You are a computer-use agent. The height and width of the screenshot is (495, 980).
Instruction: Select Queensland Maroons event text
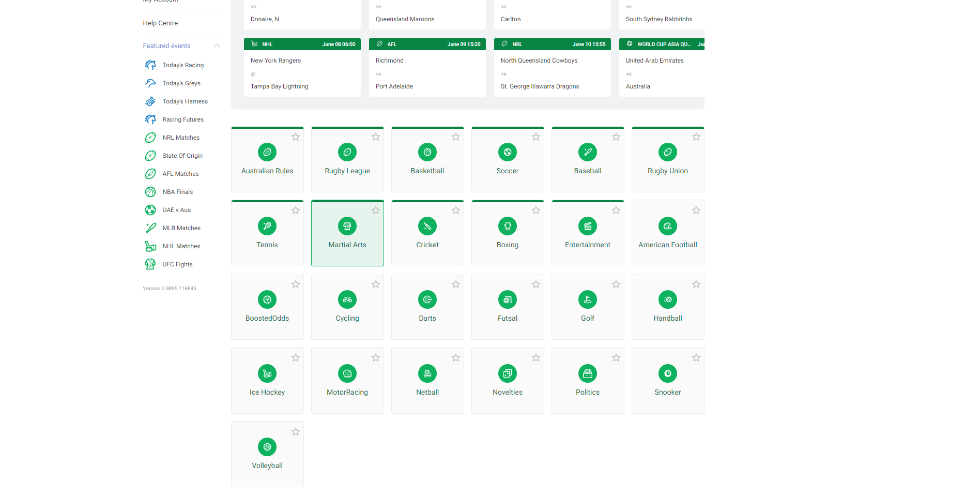[x=405, y=19]
